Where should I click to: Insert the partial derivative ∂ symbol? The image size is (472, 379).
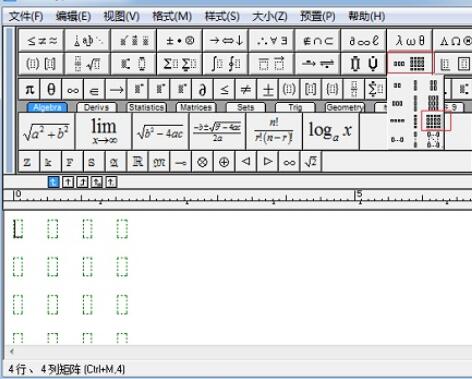point(202,89)
